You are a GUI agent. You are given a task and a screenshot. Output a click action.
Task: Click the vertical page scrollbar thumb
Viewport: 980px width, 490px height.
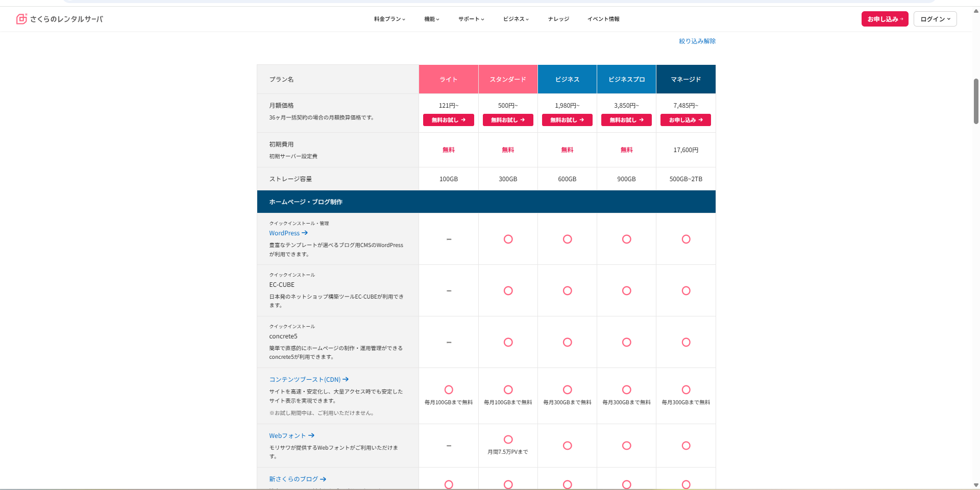click(976, 101)
